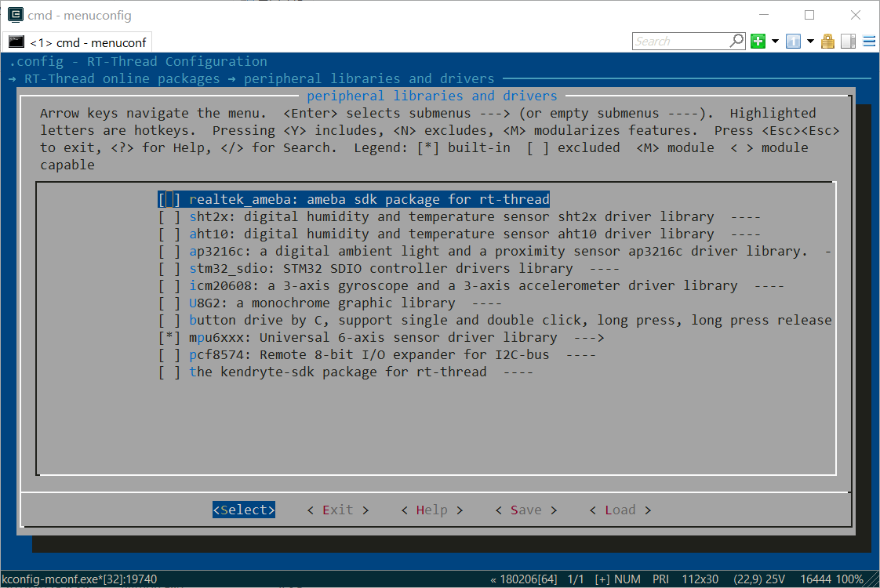Click 'RT-Thread online packages' breadcrumb text
The height and width of the screenshot is (588, 880).
[x=122, y=78]
